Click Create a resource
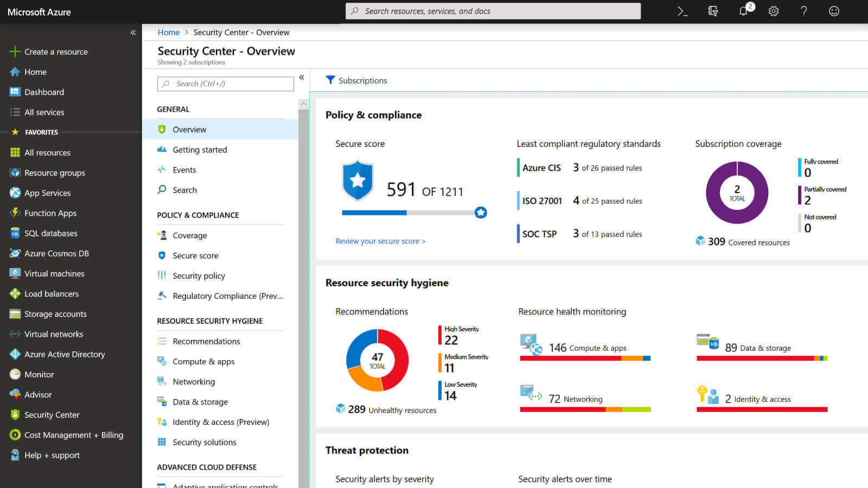868x488 pixels. coord(55,52)
